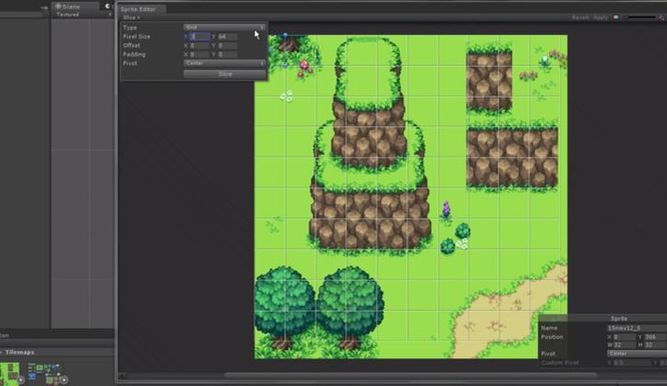Open the Textured draw mode dropdown
This screenshot has width=667, height=386.
83,14
